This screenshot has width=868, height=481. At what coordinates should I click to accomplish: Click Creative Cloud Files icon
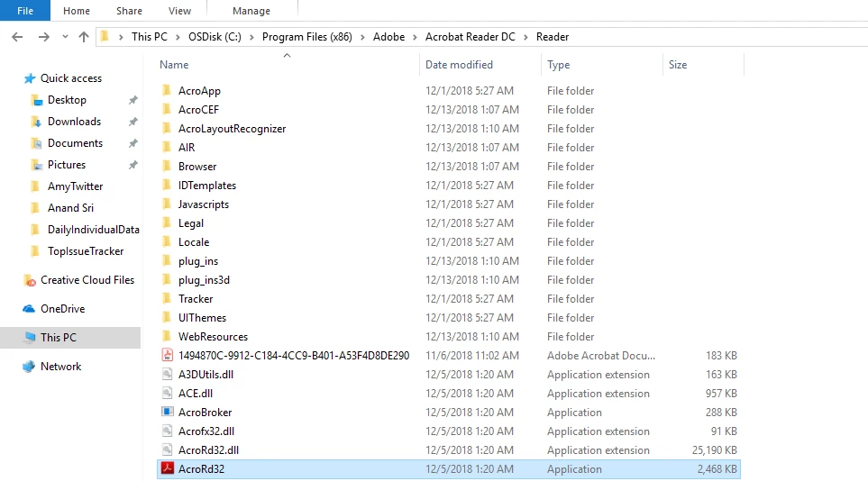(30, 281)
